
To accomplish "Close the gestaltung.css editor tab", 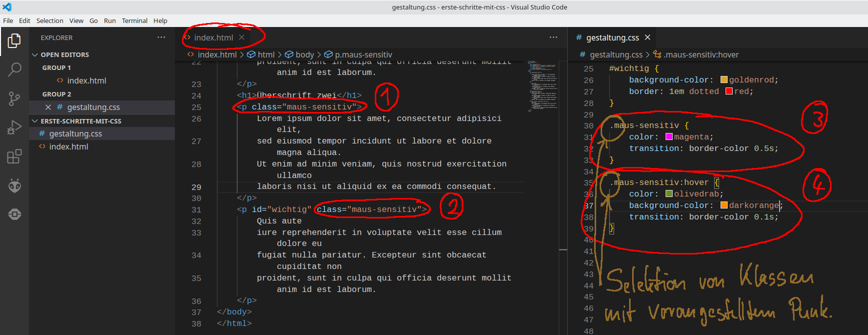I will (x=648, y=37).
